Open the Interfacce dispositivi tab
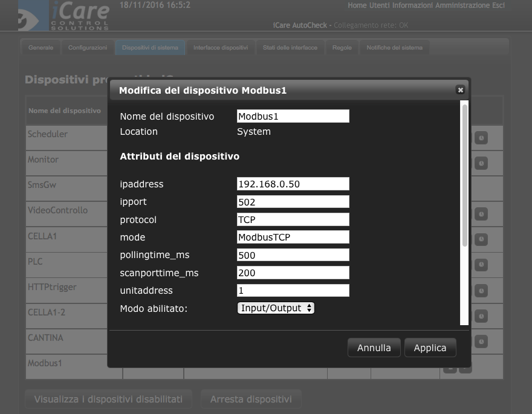This screenshot has width=532, height=414. 221,48
